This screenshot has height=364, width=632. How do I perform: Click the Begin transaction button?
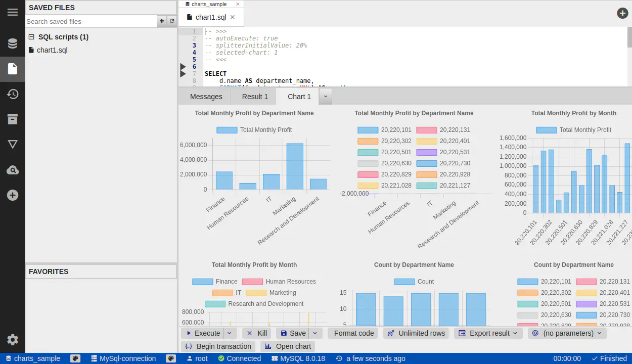[x=218, y=346]
